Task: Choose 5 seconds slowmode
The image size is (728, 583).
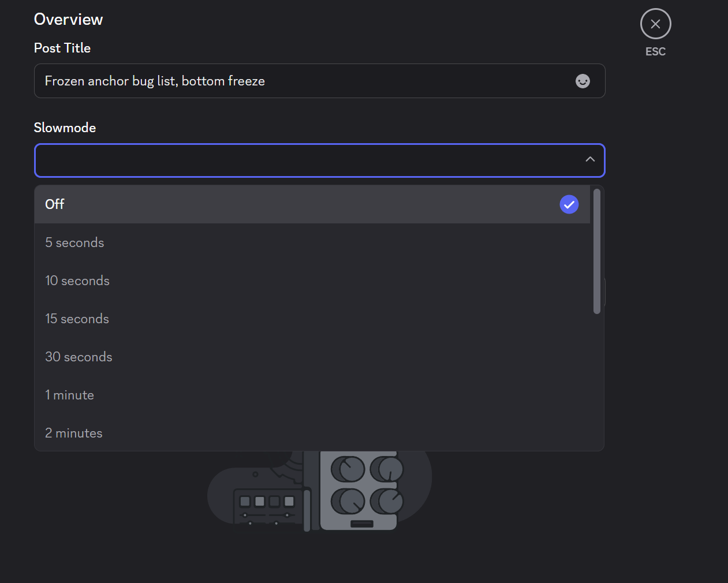Action: 75,242
